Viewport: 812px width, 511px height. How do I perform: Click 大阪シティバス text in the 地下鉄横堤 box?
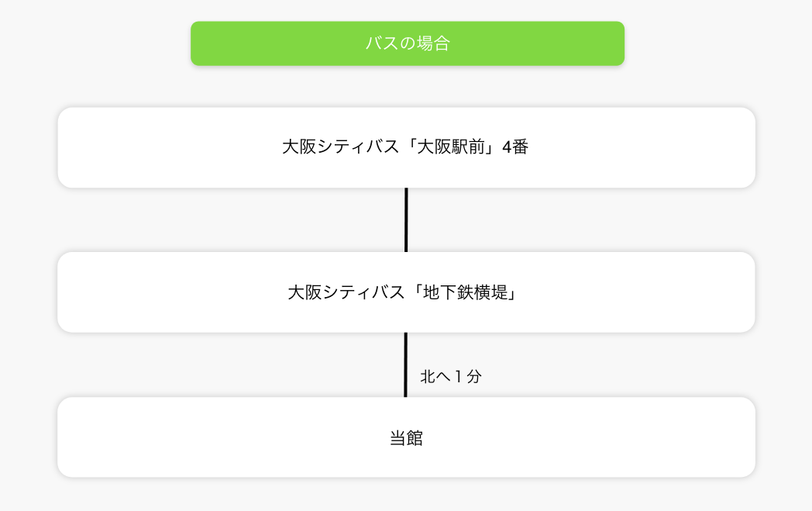pos(346,292)
